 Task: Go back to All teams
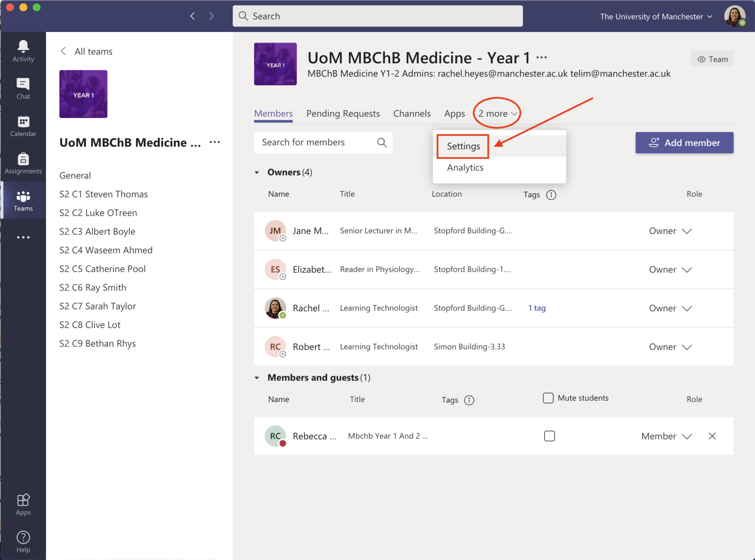click(86, 51)
